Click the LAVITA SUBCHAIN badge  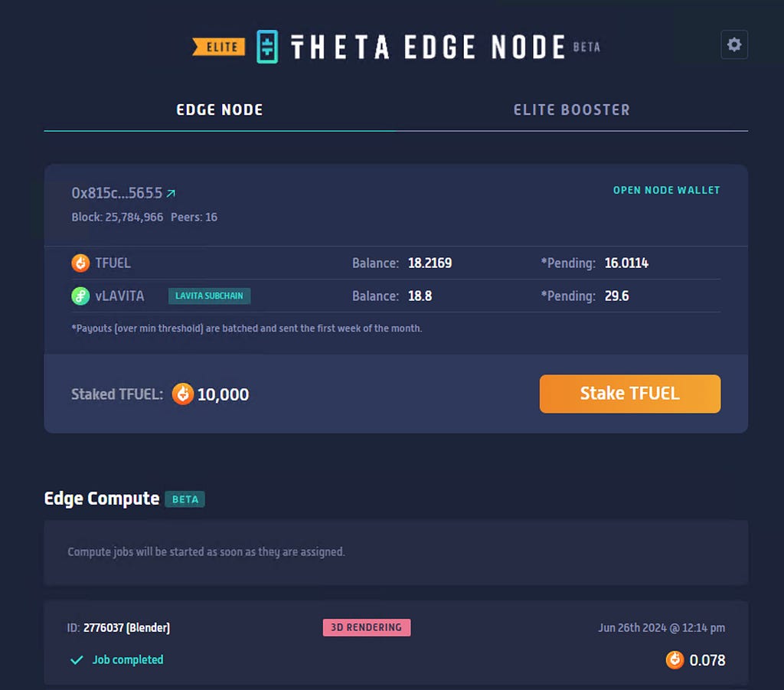209,296
